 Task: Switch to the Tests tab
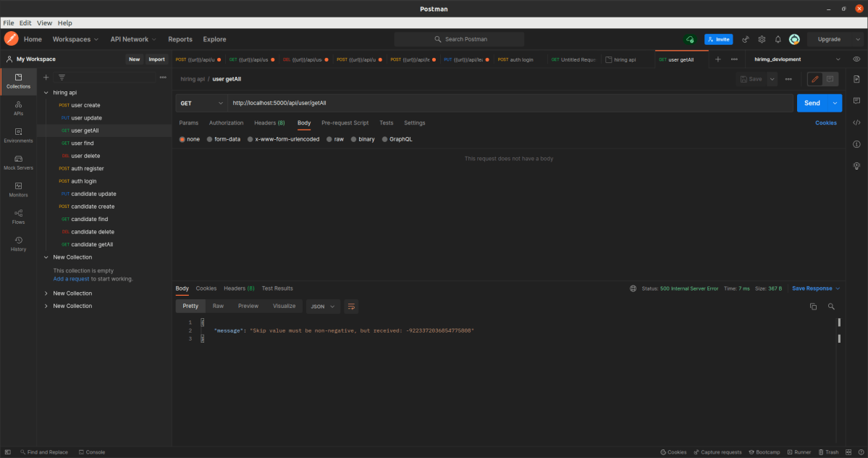point(386,122)
